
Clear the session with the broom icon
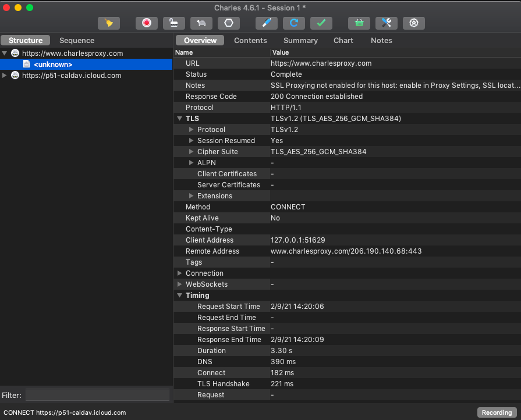(x=108, y=23)
